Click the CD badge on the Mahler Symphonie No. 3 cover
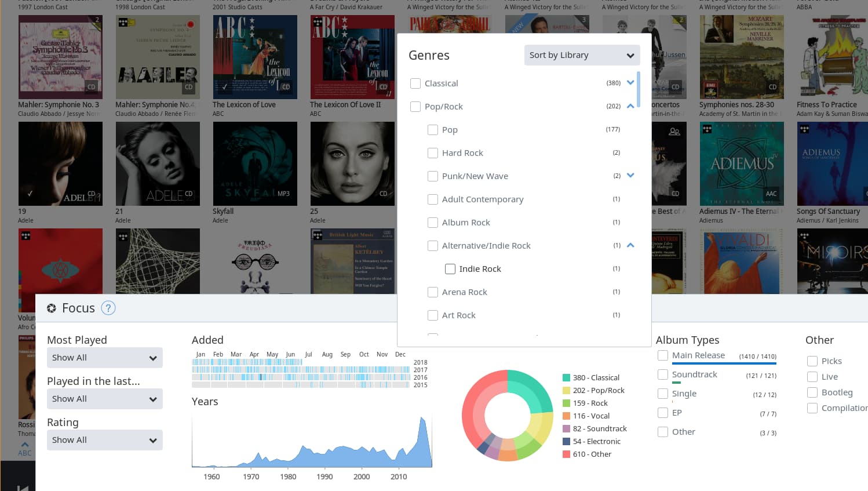Viewport: 868px width, 491px height. [91, 87]
